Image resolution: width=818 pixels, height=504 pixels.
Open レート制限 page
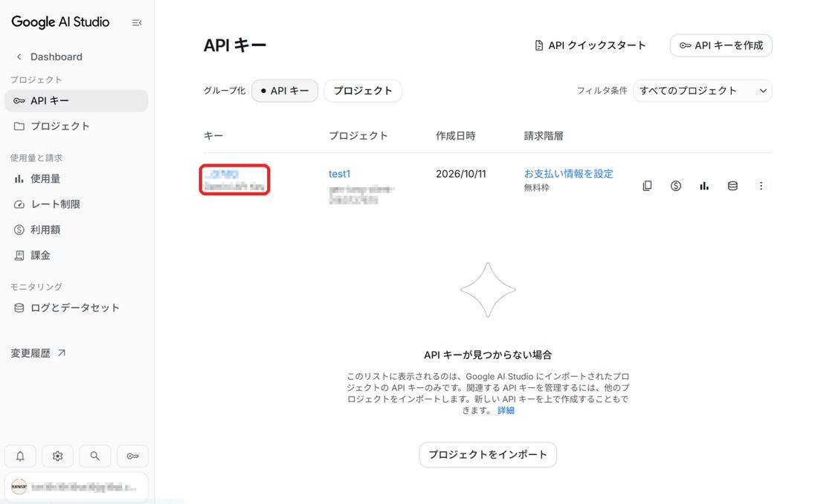tap(76, 204)
